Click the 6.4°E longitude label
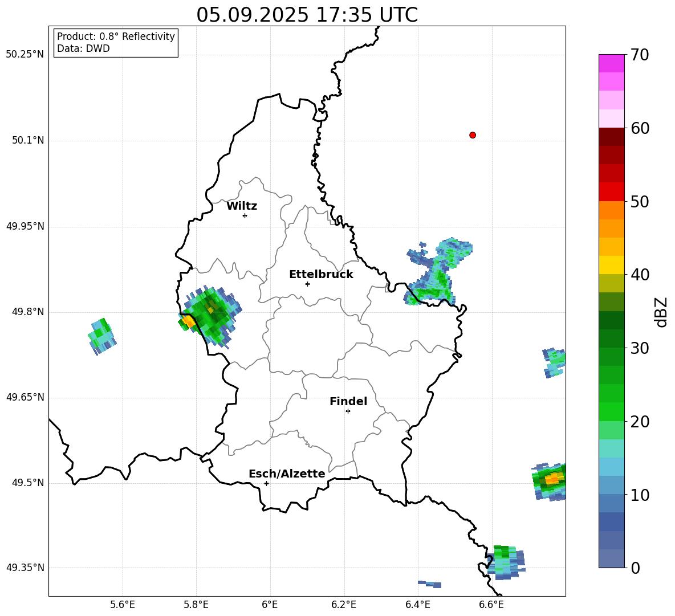This screenshot has height=616, width=675. (417, 605)
